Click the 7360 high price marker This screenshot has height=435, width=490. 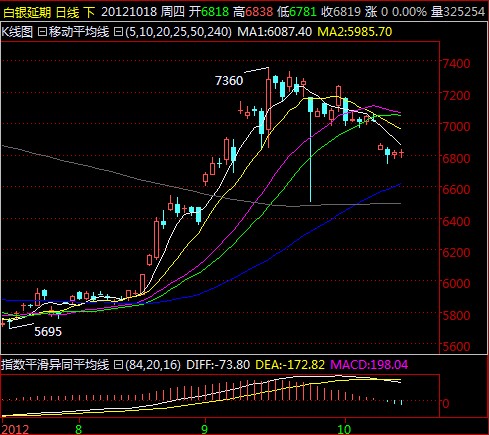(x=229, y=81)
